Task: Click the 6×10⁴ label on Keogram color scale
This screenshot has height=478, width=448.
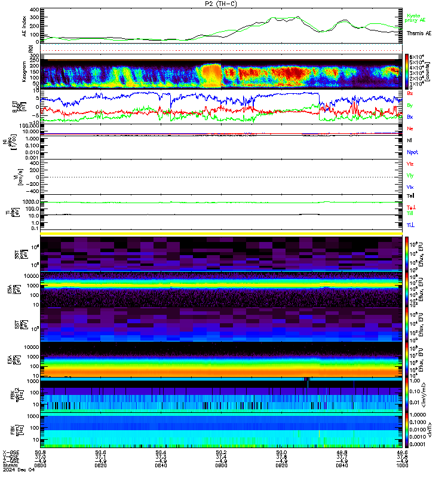Action: (416, 57)
